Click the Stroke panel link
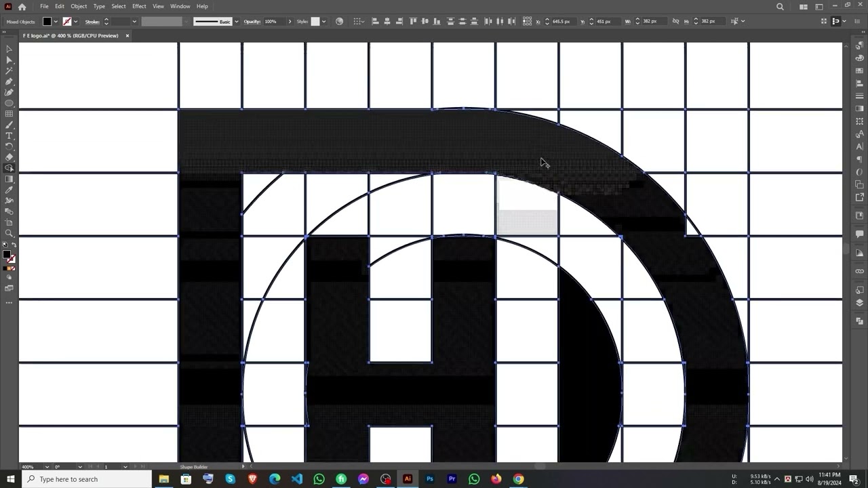Viewport: 868px width, 488px height. point(92,22)
